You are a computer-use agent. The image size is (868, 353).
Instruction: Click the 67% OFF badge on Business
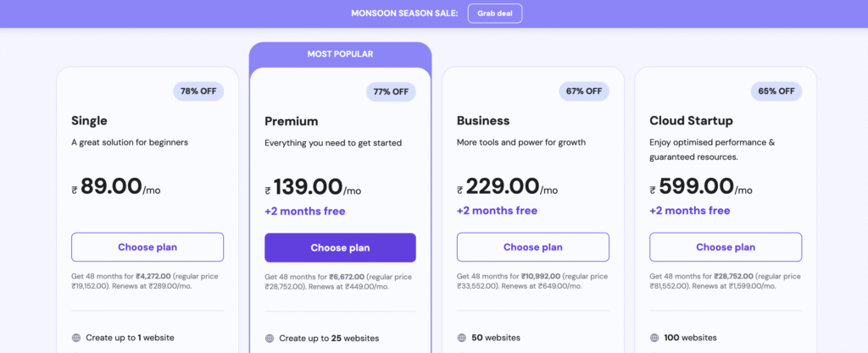[x=583, y=91]
